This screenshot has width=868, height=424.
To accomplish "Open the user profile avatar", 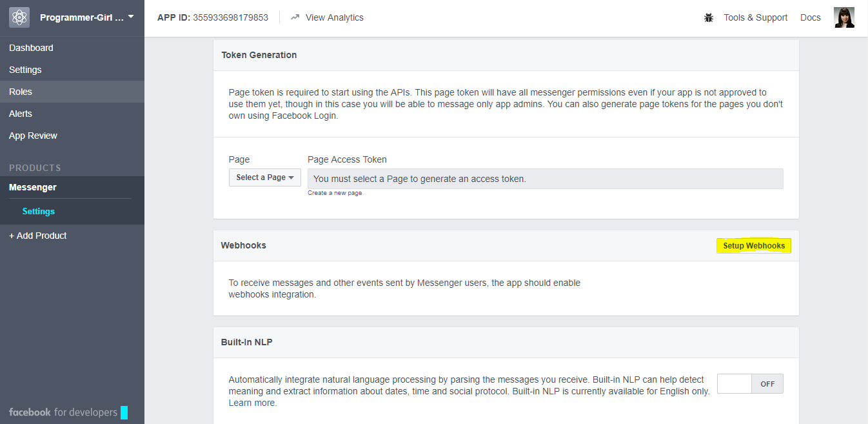I will click(x=843, y=17).
